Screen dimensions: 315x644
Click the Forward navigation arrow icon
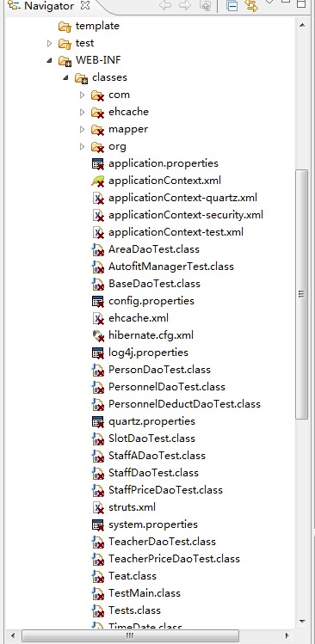(x=185, y=6)
